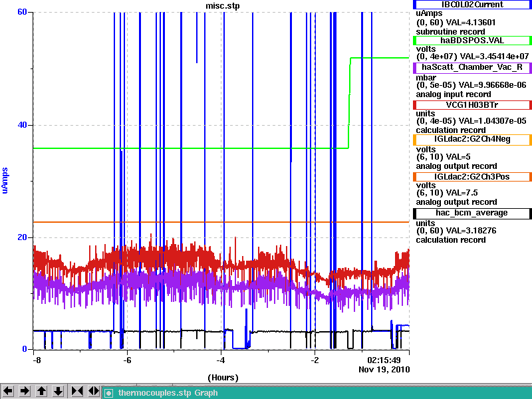
Task: Click the 40 tick on the Y axis
Action: [22, 125]
